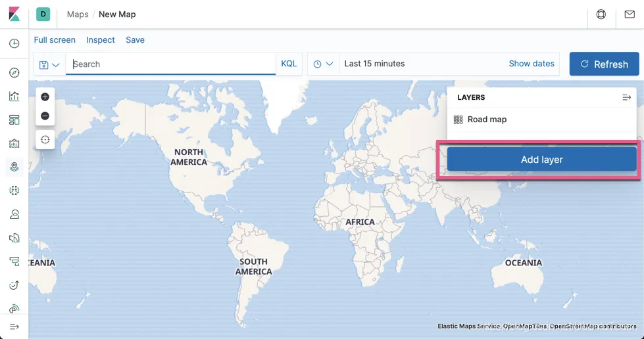Open Recently viewed clock icon in sidebar
The height and width of the screenshot is (339, 644).
point(14,43)
